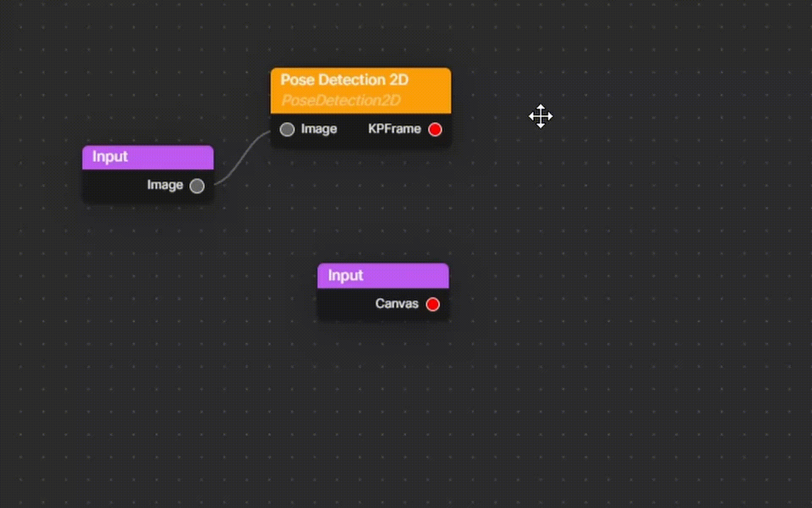The height and width of the screenshot is (508, 812).
Task: Click the red Canvas output port
Action: point(433,304)
